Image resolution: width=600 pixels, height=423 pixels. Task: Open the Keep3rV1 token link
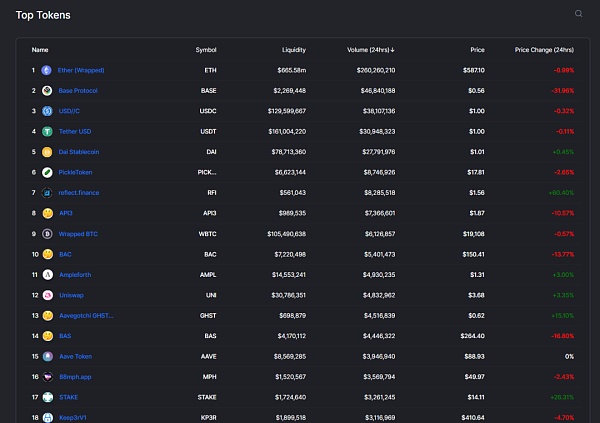coord(73,418)
